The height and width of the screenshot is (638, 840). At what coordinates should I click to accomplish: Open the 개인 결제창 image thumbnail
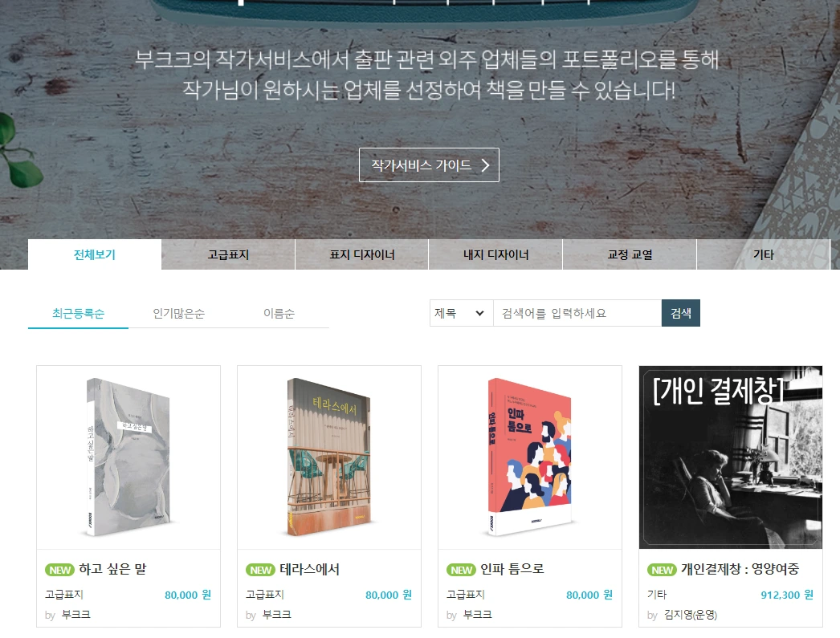pyautogui.click(x=731, y=457)
